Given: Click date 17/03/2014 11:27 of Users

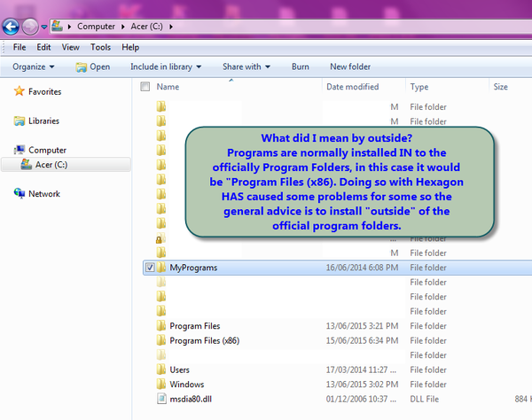Looking at the screenshot, I should coord(361,369).
